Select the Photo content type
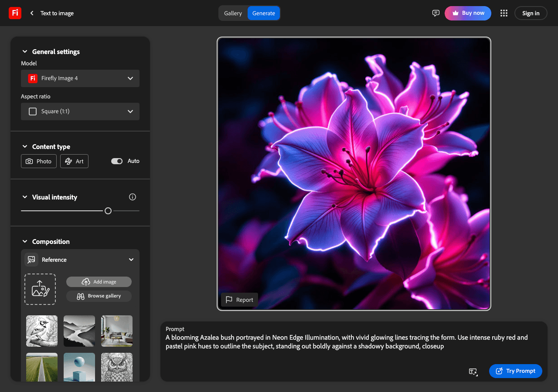This screenshot has height=392, width=558. (38, 161)
